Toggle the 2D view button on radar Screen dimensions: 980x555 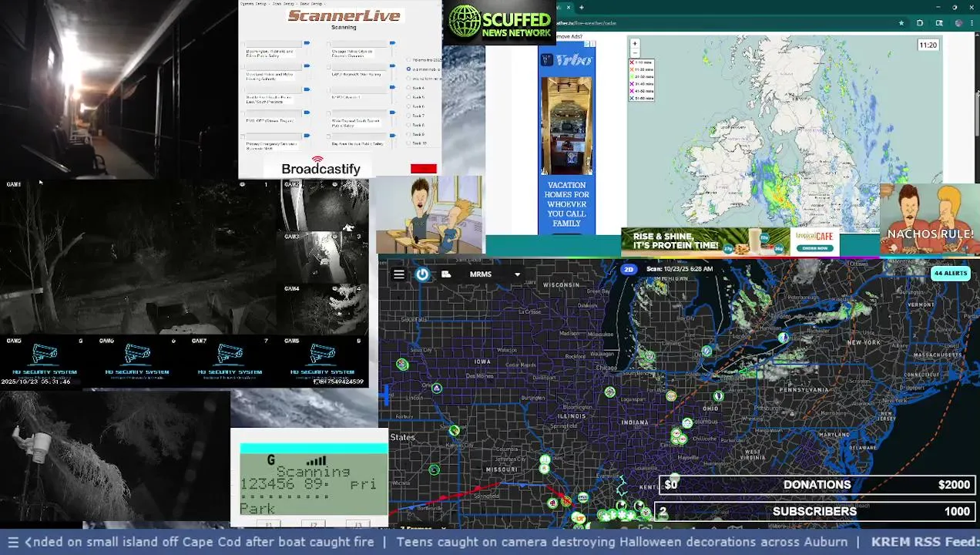pyautogui.click(x=629, y=269)
